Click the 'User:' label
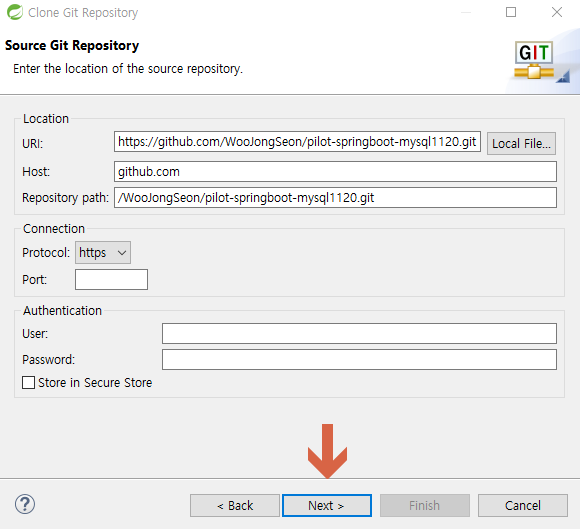 35,334
